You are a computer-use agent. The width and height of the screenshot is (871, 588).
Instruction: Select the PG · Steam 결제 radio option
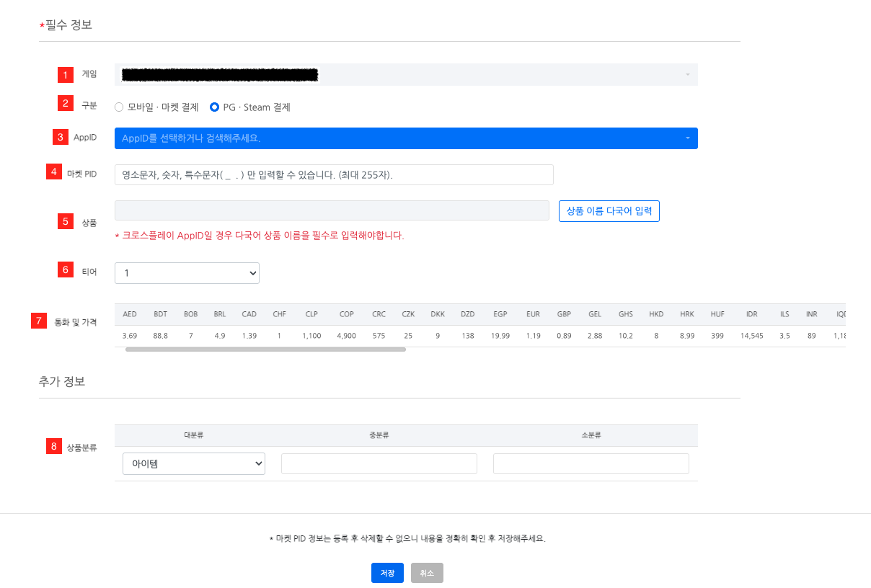tap(214, 107)
